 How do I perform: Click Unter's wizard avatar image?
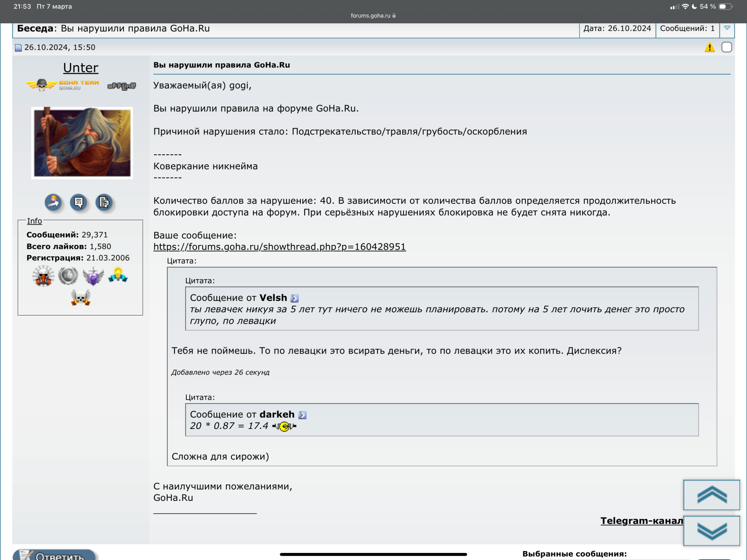point(82,143)
